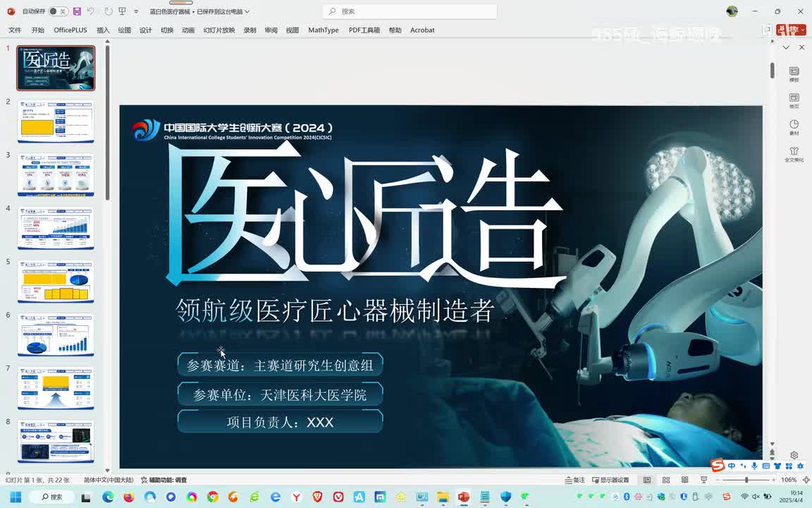Switch to Slide Sorter view icon
This screenshot has width=812, height=508.
click(666, 480)
